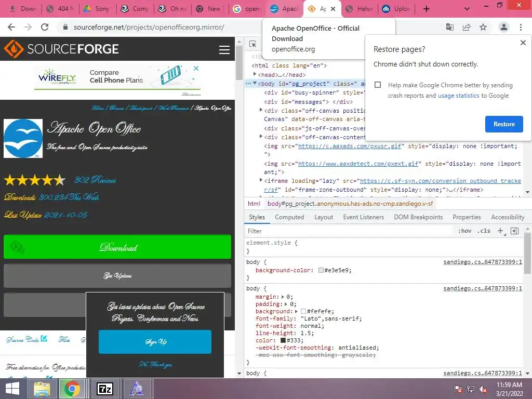Switch to the 404 tab
The height and width of the screenshot is (399, 532).
60,9
